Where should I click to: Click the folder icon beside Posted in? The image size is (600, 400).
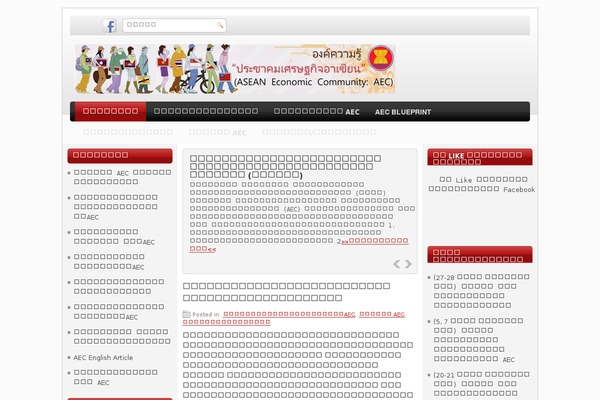pos(186,314)
